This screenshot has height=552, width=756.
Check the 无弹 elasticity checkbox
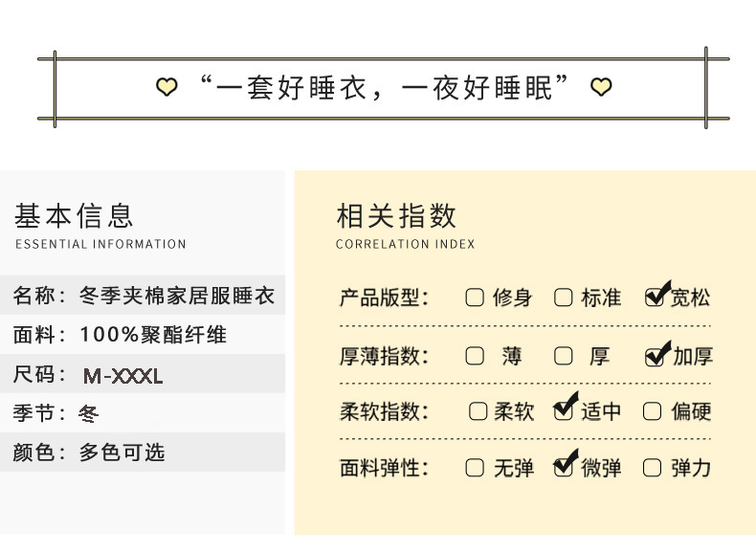(x=475, y=468)
